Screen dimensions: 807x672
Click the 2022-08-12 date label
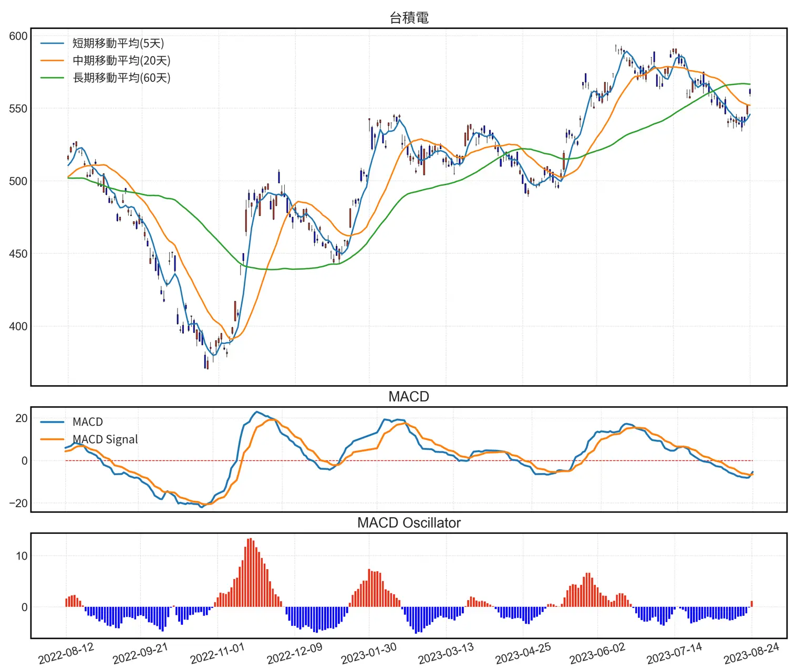point(66,654)
